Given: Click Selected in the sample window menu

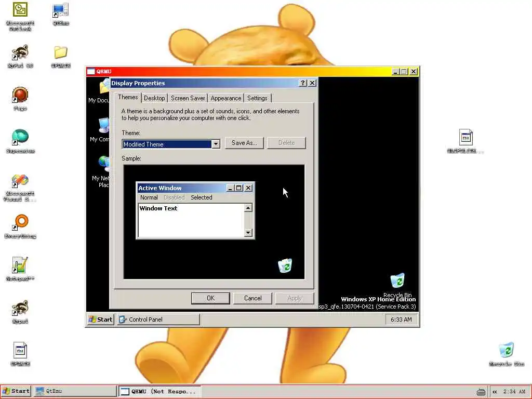Looking at the screenshot, I should pos(201,197).
